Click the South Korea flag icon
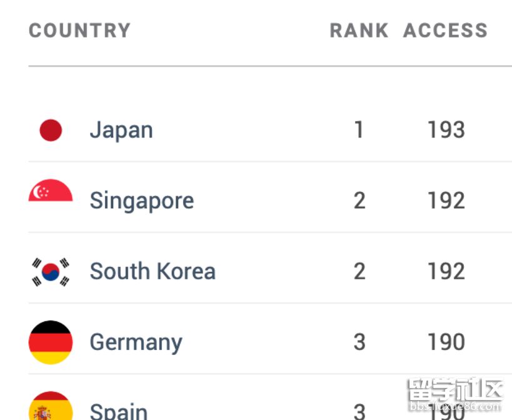 (51, 272)
